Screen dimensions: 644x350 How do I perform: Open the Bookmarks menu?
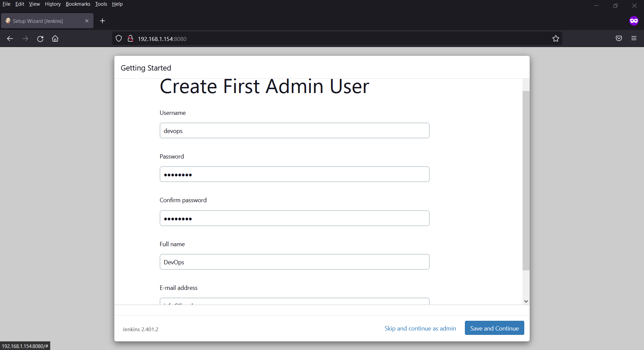pyautogui.click(x=78, y=4)
